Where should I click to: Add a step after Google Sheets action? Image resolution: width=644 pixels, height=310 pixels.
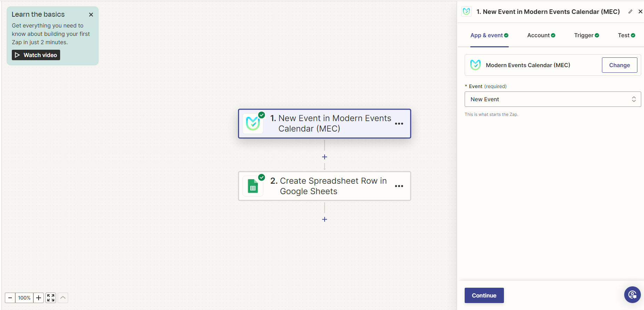click(x=325, y=219)
